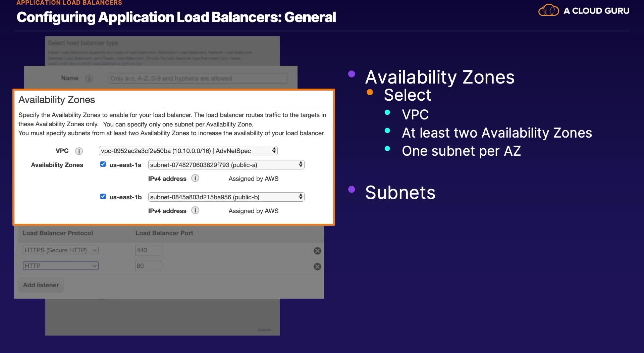
Task: Click the Availability Zones section heading
Action: click(x=57, y=100)
